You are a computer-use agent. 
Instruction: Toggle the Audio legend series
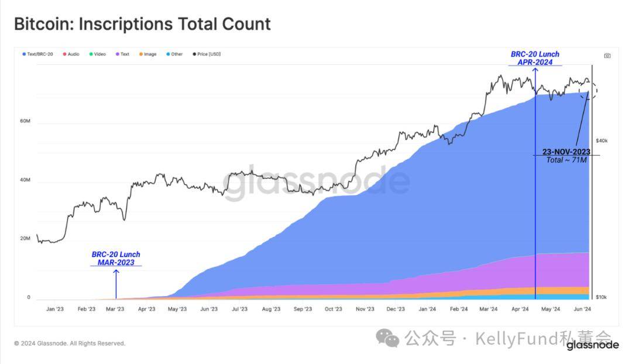click(71, 54)
